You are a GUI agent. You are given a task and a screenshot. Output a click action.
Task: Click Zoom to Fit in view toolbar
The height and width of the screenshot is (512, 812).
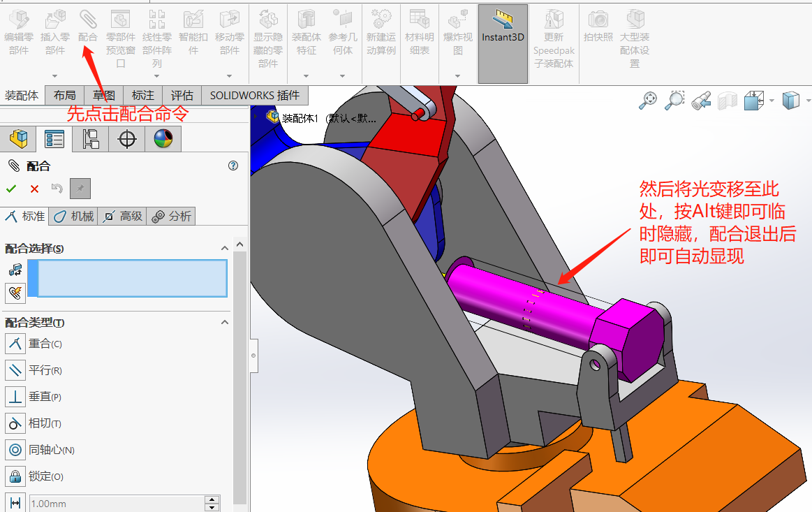648,101
